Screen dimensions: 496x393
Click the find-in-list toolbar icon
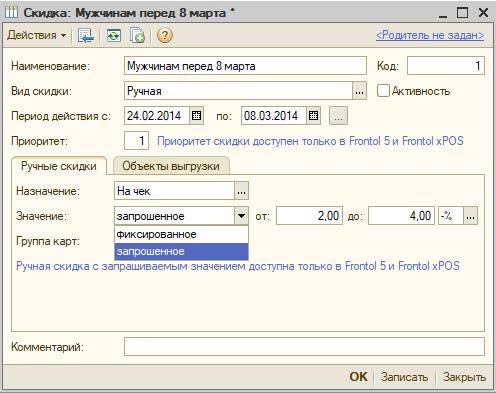click(86, 35)
